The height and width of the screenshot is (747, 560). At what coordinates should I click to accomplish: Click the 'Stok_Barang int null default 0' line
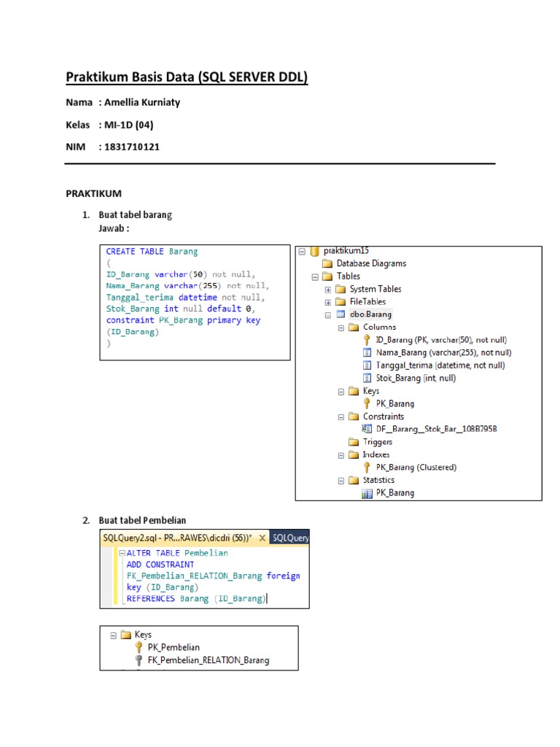coord(180,309)
